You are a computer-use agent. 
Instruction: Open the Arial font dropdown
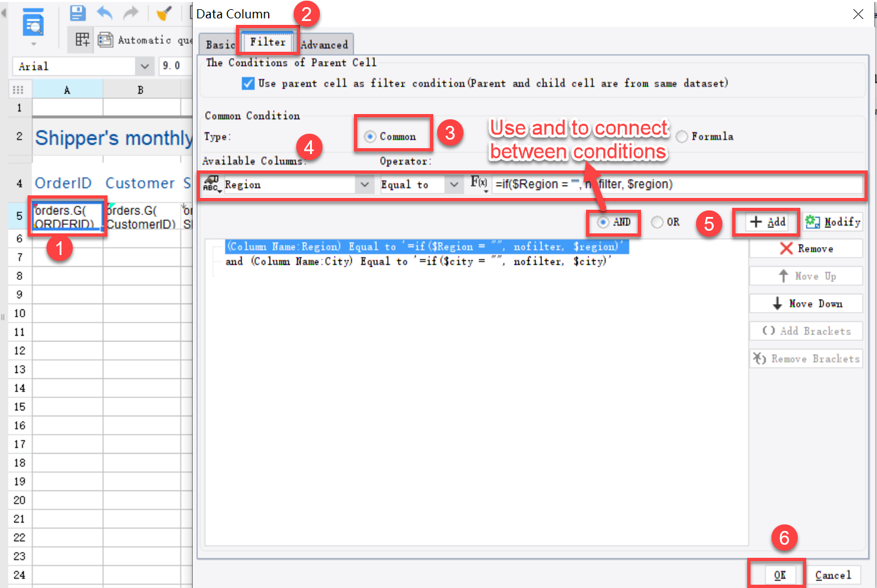(145, 66)
